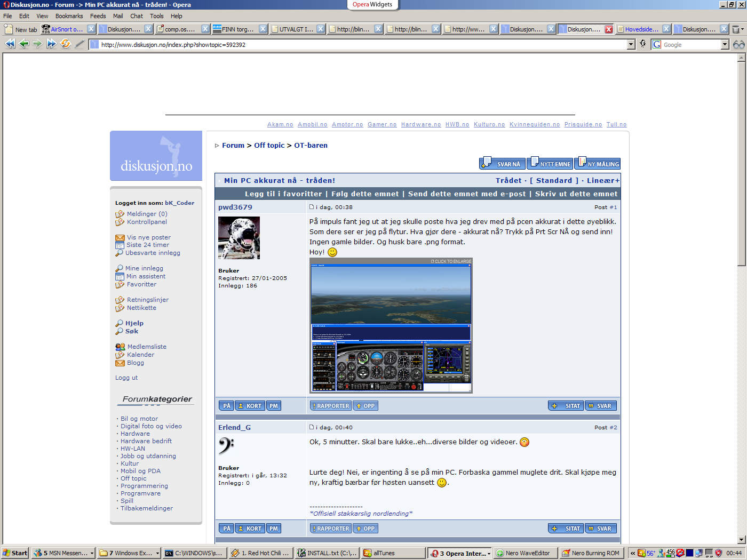
Task: Close the active Diskusjon tab with red X
Action: click(x=609, y=29)
